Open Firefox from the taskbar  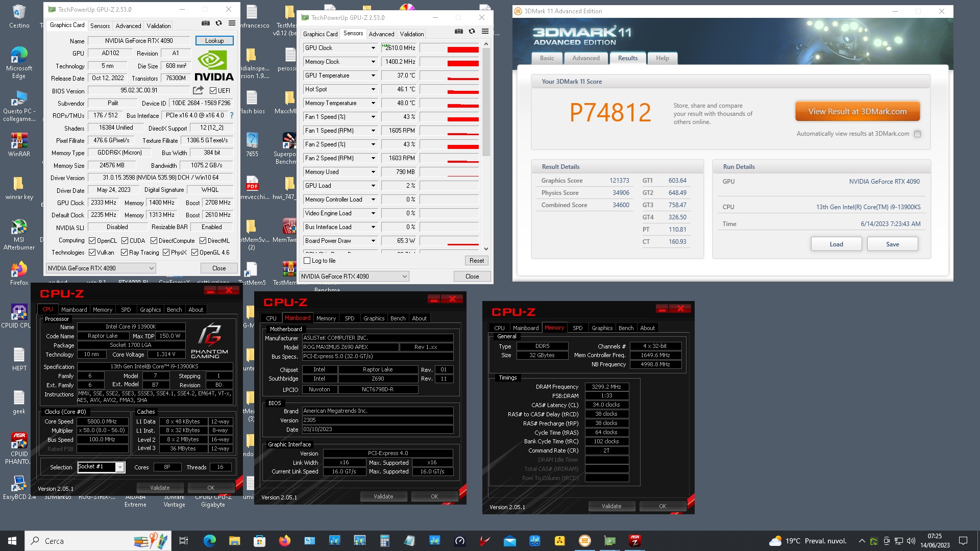284,541
